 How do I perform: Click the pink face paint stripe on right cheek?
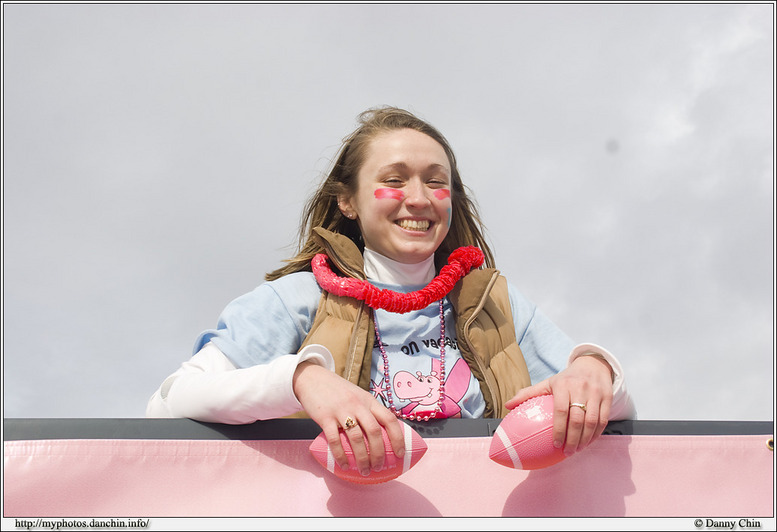[441, 194]
